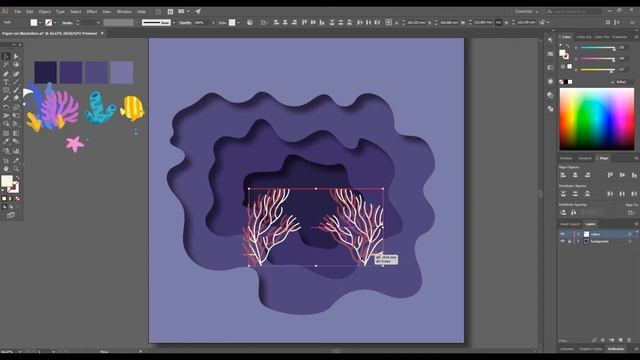Click Horizontal Align Center in Align panel
Image resolution: width=640 pixels, height=360 pixels.
[x=575, y=175]
